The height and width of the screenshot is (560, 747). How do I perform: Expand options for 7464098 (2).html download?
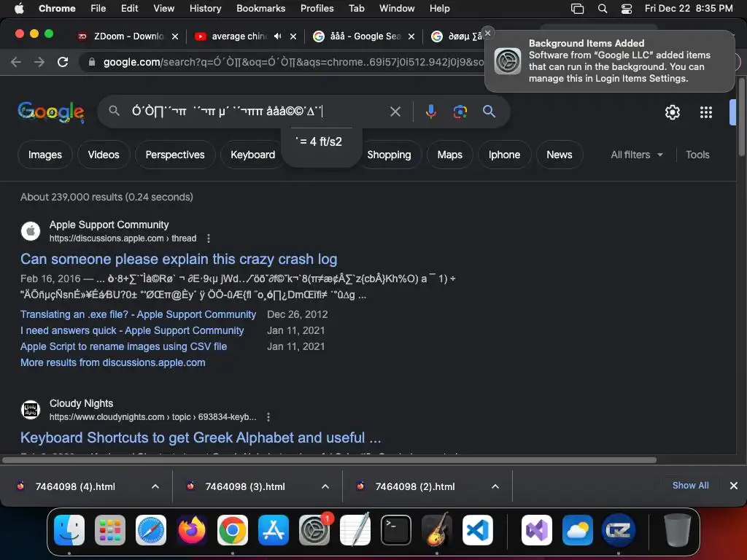pyautogui.click(x=495, y=486)
